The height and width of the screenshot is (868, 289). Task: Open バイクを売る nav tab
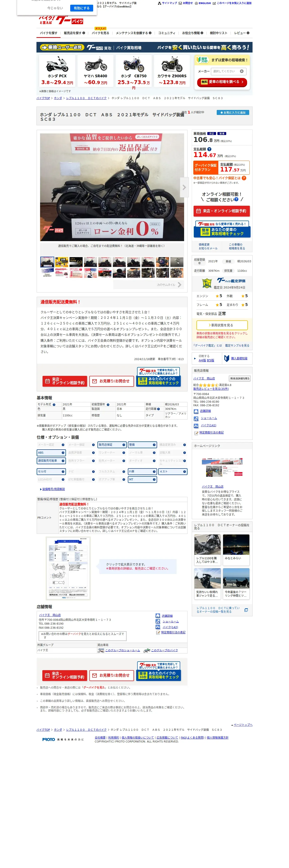(100, 33)
